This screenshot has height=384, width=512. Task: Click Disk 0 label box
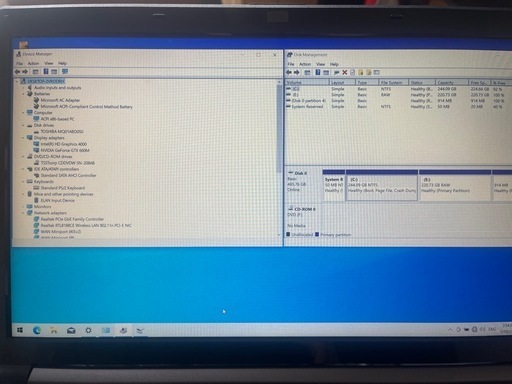pos(303,185)
